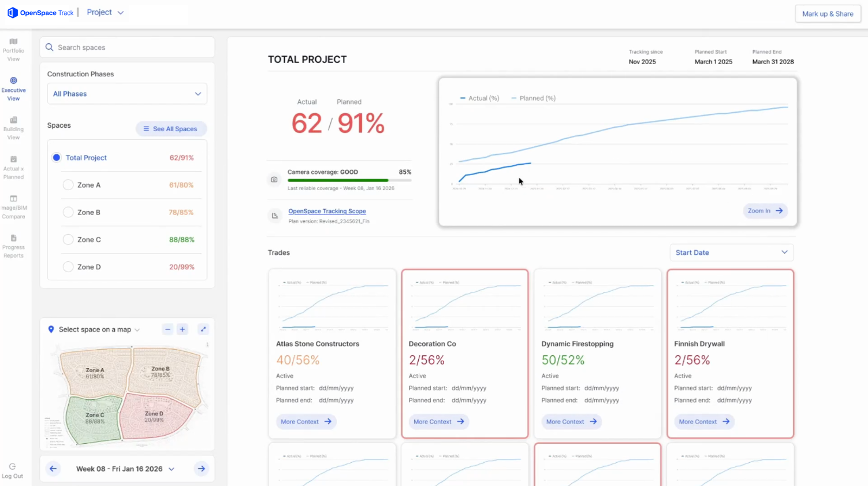Click Zoom In on the progress chart
This screenshot has height=486, width=868.
coord(765,211)
